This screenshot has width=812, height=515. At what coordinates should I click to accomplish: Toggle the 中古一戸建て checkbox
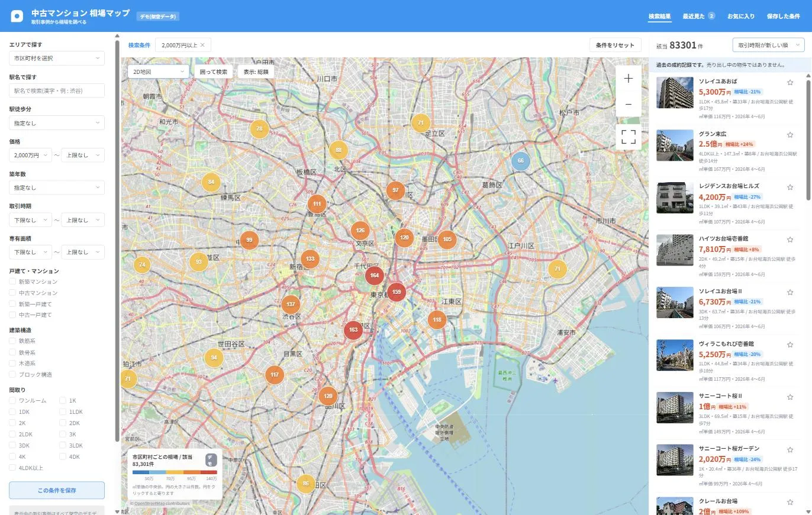pos(12,315)
